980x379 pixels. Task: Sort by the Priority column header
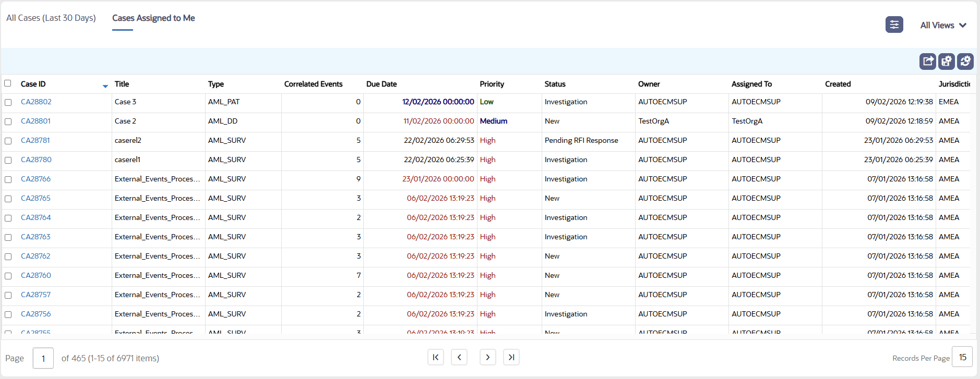(492, 84)
